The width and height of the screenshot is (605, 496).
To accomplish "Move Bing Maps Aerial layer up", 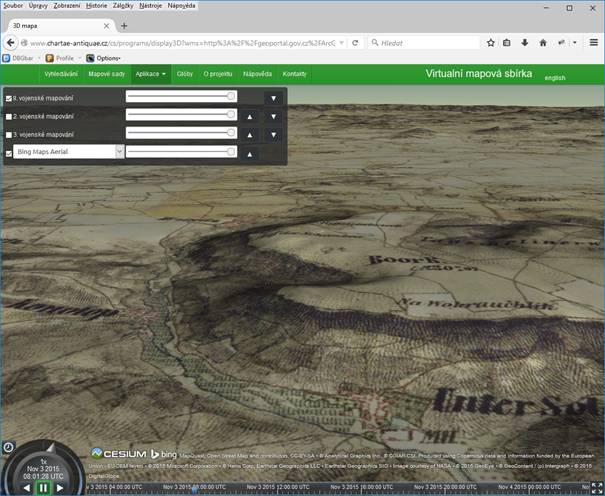I will tap(250, 154).
